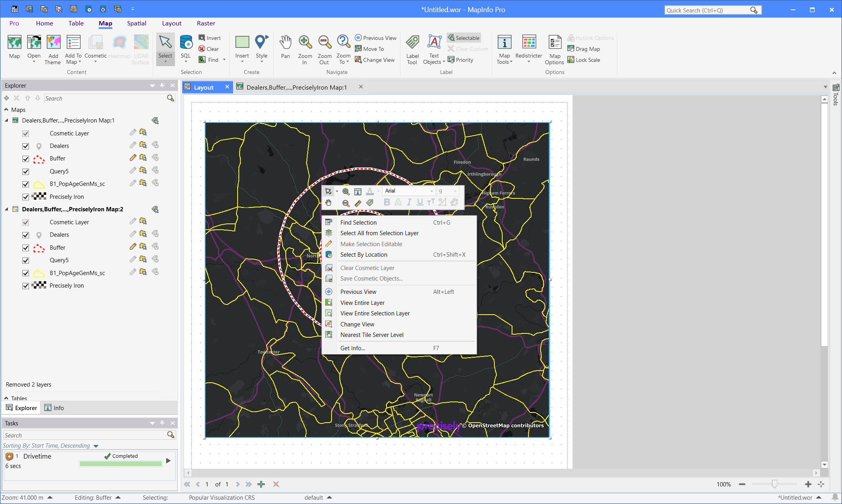
Task: Click Add Page icon in layout navigation
Action: [x=261, y=484]
